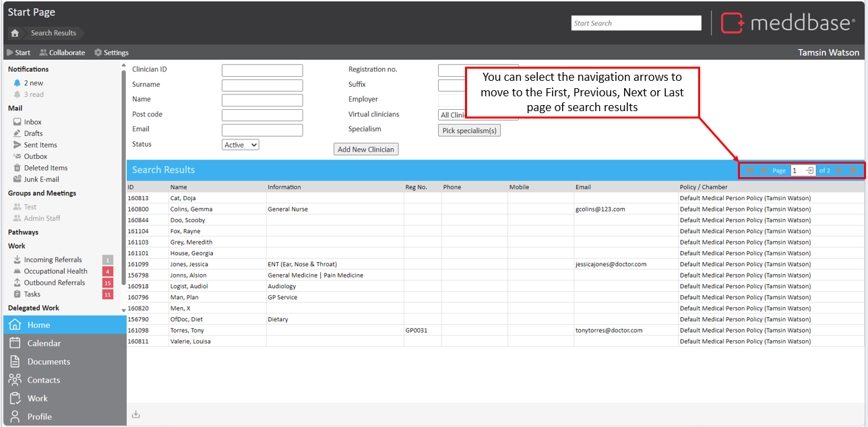This screenshot has width=868, height=427.
Task: Open the Collaborate menu
Action: click(x=62, y=53)
